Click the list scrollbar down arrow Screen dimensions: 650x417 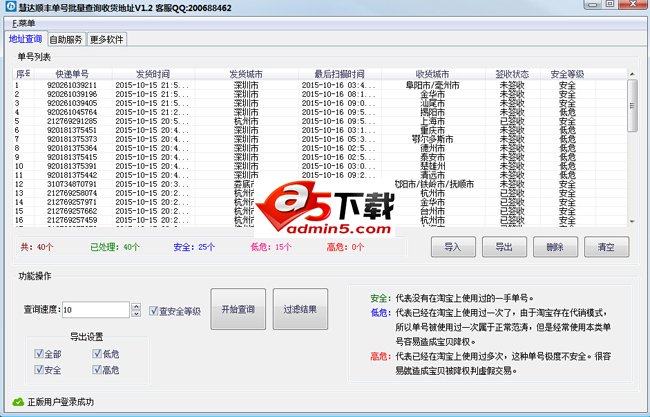click(632, 221)
